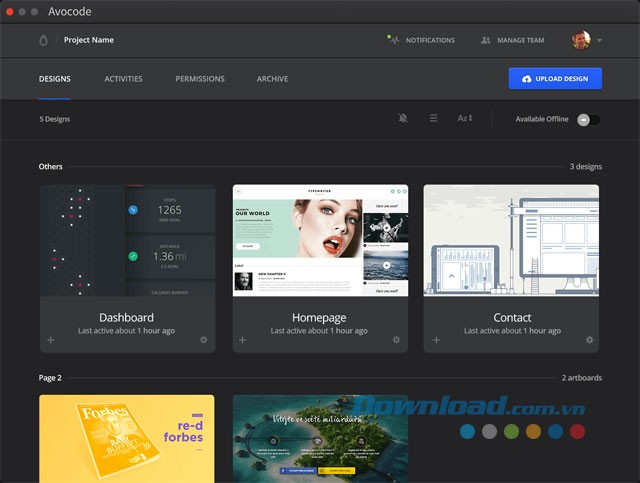Screen dimensions: 640x483
Task: Click the Manage Team people icon
Action: pos(485,40)
